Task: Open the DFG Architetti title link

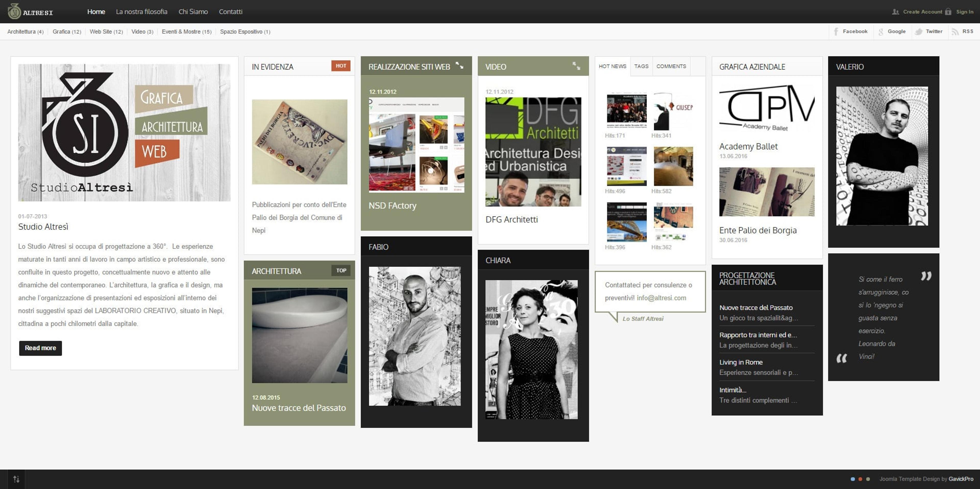Action: tap(512, 219)
